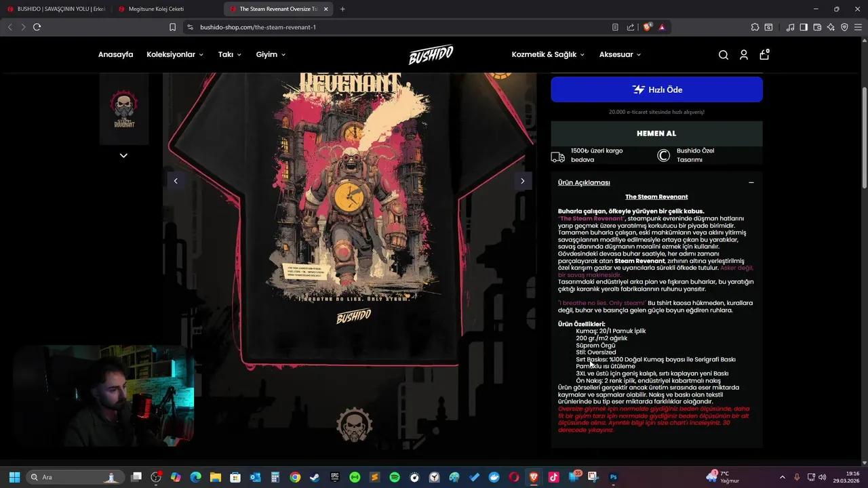Click the share page icon in address bar
This screenshot has width=868, height=488.
[x=631, y=27]
